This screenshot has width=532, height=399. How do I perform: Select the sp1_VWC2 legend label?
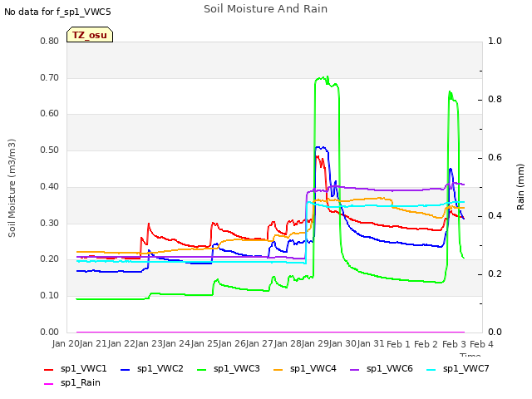[160, 369]
